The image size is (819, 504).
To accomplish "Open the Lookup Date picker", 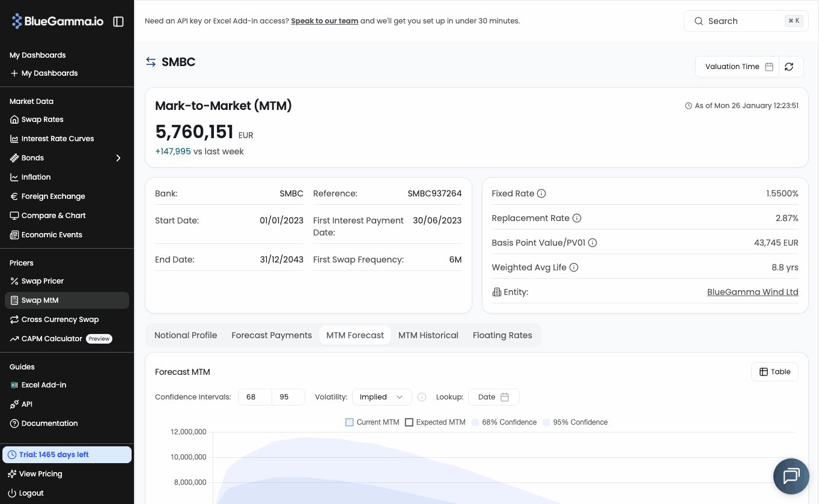I will [x=493, y=397].
